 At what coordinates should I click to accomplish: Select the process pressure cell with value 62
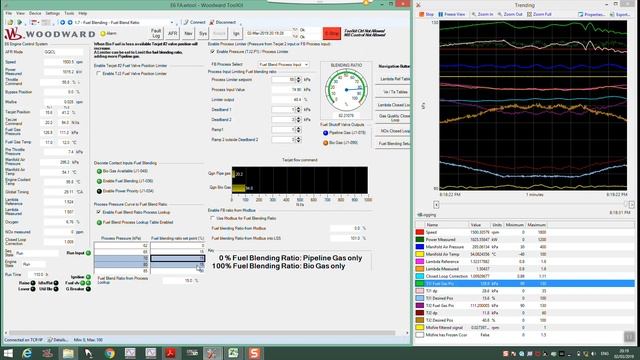(121, 246)
